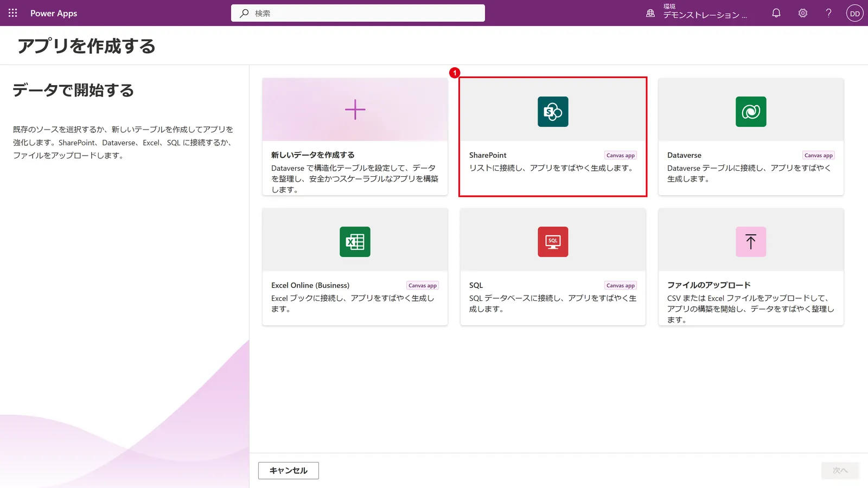The width and height of the screenshot is (868, 488).
Task: Click the Excel logo icon
Action: click(x=355, y=242)
